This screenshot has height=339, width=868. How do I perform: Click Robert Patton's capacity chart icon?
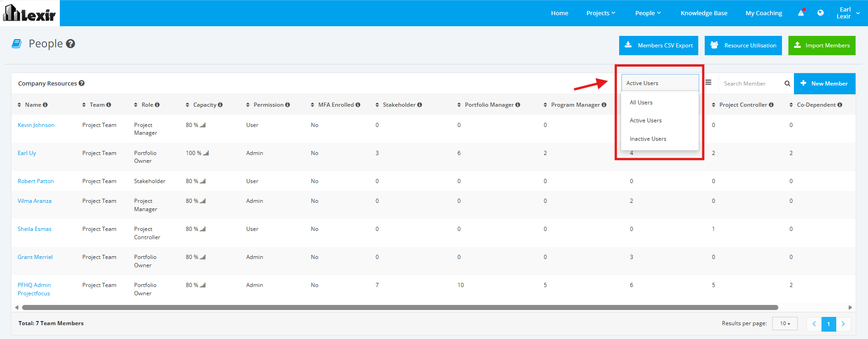[203, 181]
